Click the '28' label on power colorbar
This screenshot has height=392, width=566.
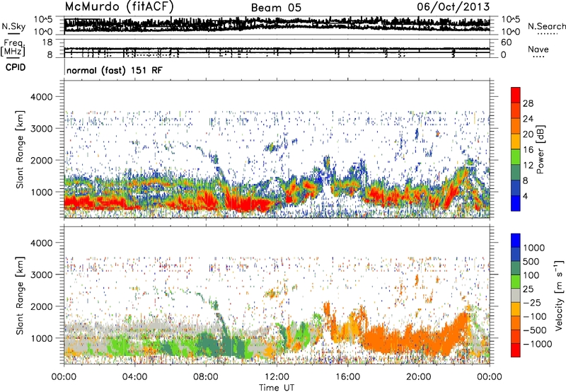coord(528,103)
